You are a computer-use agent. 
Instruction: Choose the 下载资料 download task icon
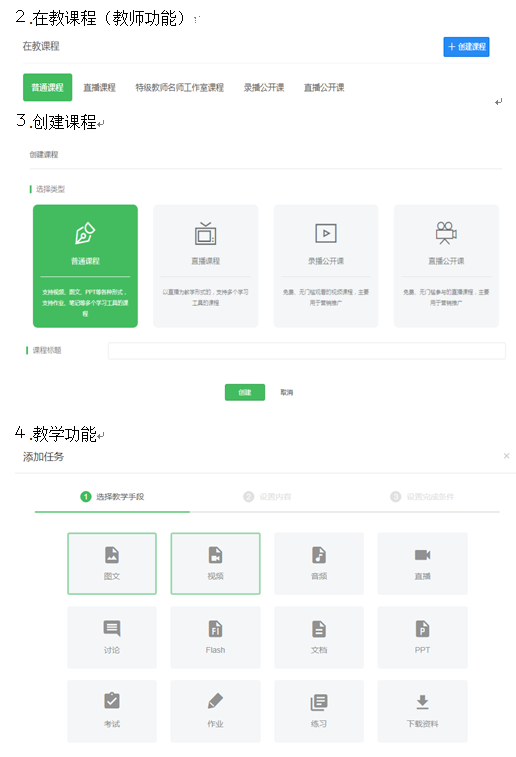(x=422, y=711)
